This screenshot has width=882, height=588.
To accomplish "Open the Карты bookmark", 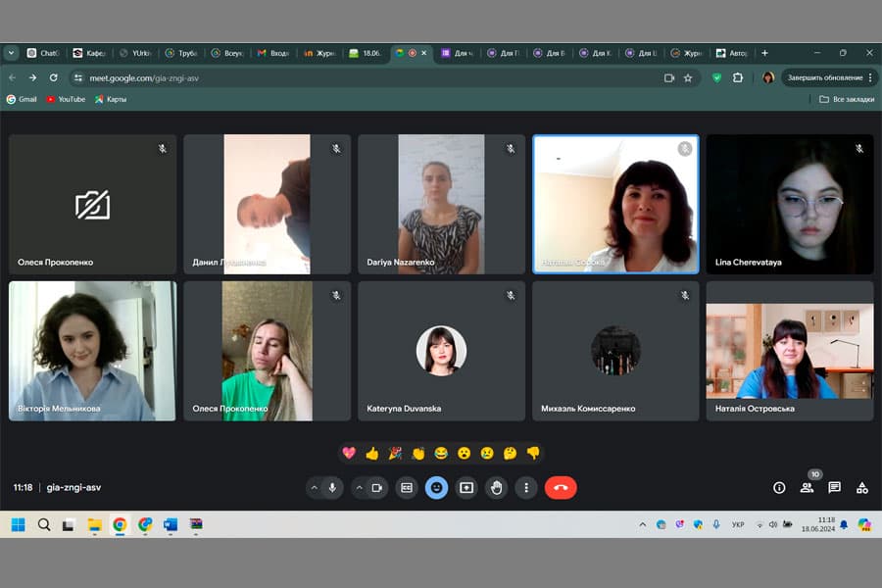I will point(110,99).
